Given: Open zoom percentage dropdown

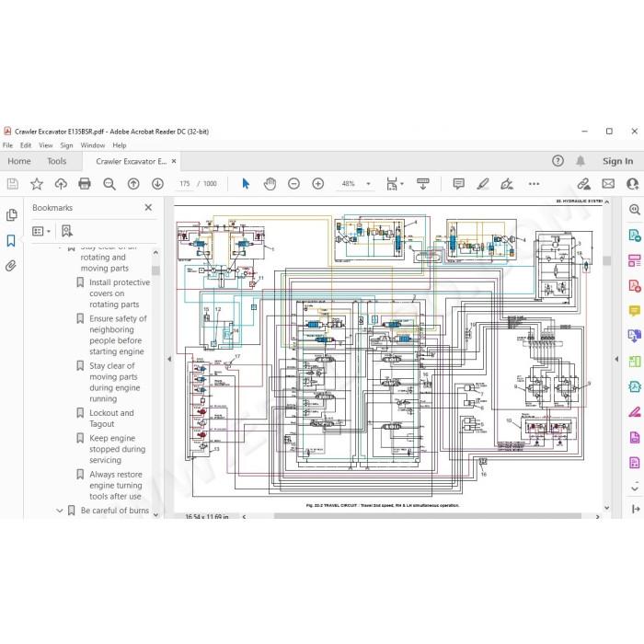Looking at the screenshot, I should click(368, 184).
